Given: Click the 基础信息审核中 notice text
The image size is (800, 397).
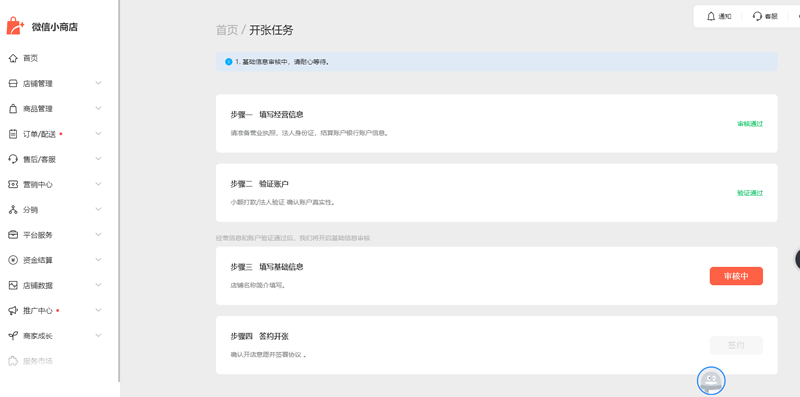Looking at the screenshot, I should point(282,62).
